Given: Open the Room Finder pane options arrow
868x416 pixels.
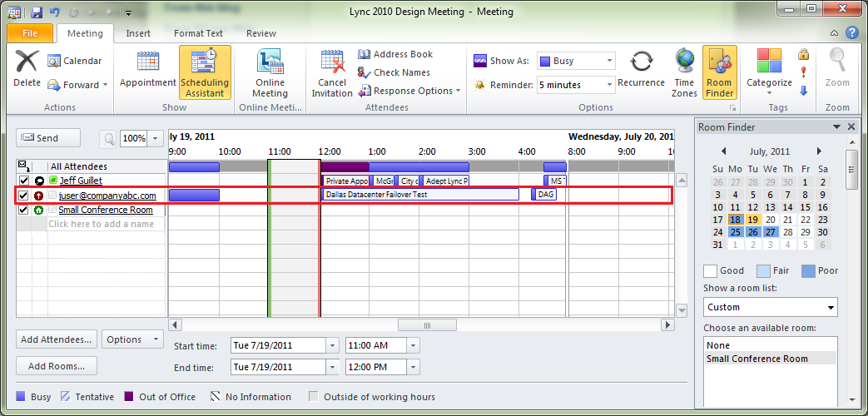Looking at the screenshot, I should [x=837, y=127].
